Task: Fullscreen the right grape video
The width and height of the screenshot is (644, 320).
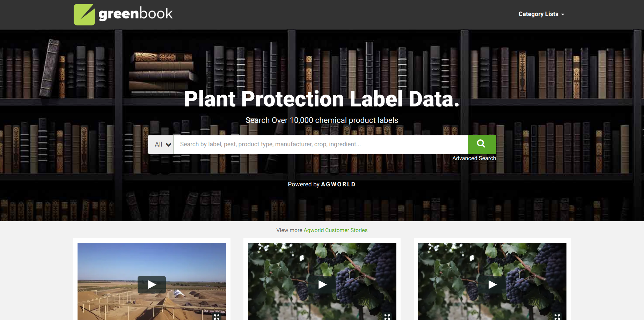Action: pyautogui.click(x=557, y=317)
